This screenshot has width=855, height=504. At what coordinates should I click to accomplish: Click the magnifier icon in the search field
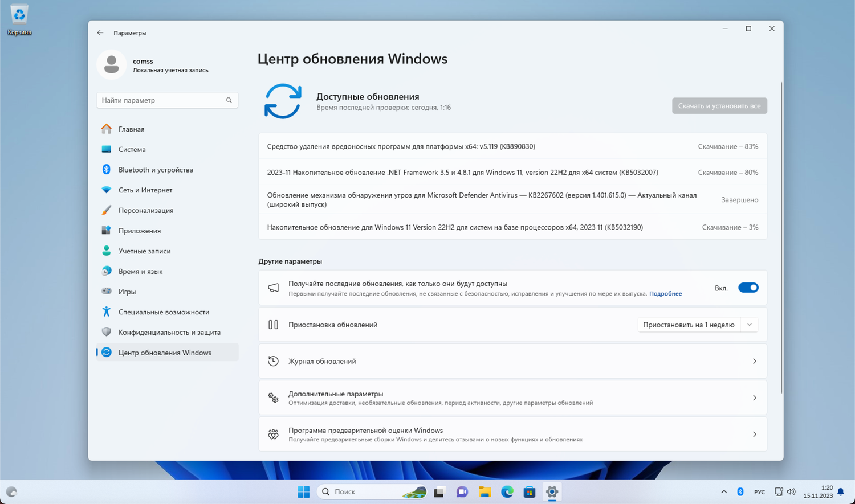[229, 100]
